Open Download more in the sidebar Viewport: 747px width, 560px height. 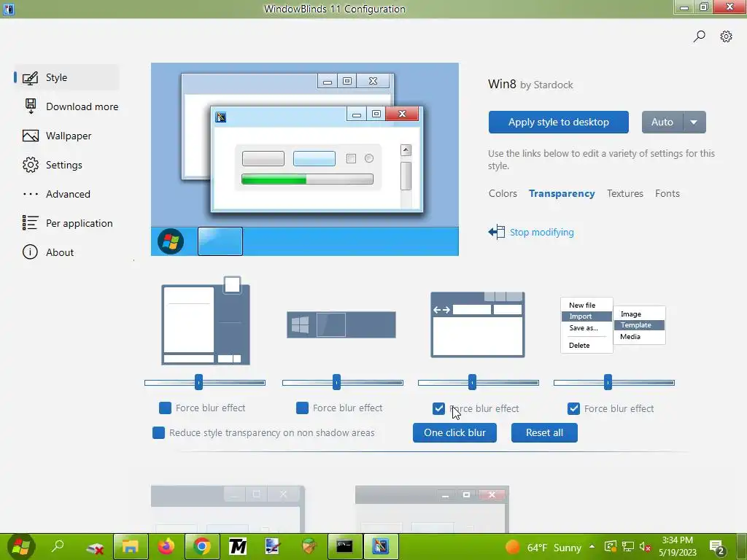pos(71,106)
